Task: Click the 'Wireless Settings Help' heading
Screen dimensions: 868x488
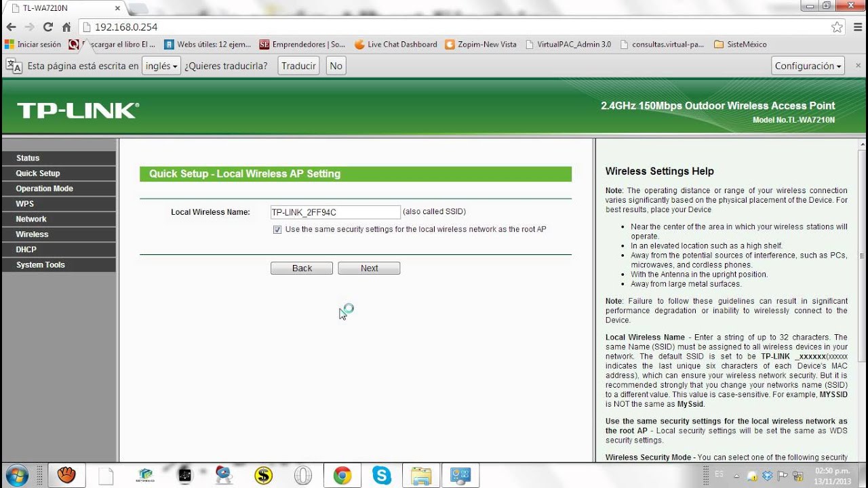Action: (x=660, y=171)
